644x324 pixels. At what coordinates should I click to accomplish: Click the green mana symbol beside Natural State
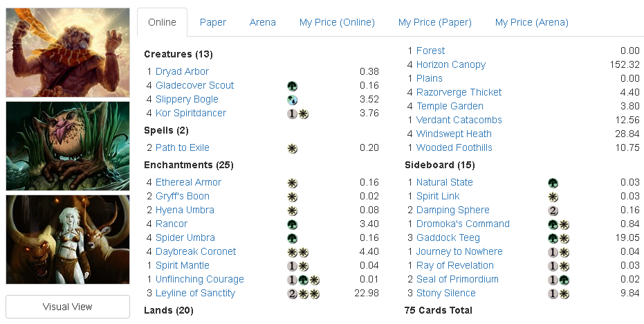553,183
